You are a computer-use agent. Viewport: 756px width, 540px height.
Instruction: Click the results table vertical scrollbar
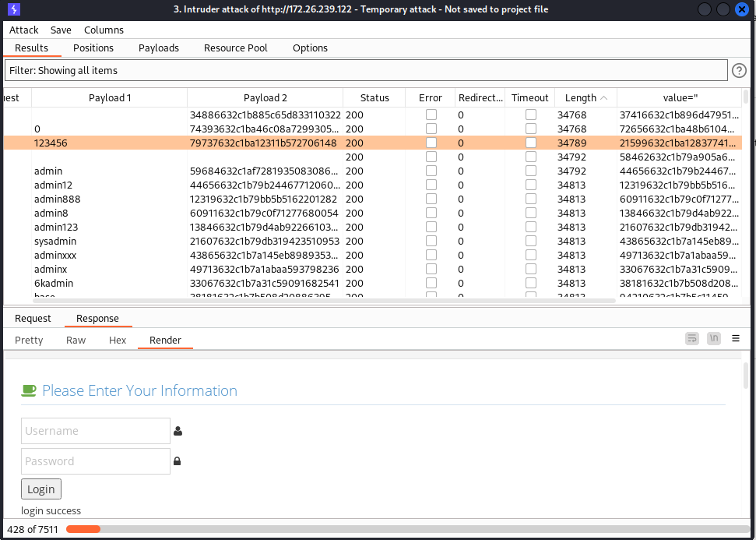coord(747,97)
